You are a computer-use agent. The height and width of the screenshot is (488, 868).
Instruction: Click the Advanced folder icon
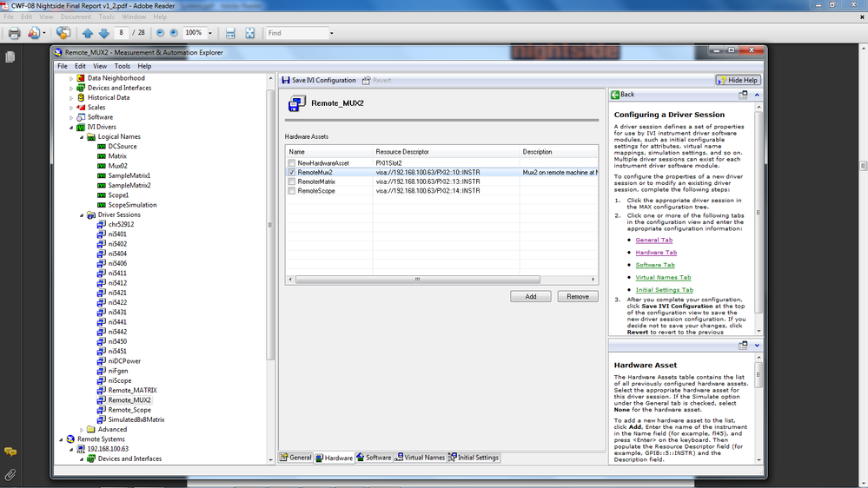click(x=90, y=429)
